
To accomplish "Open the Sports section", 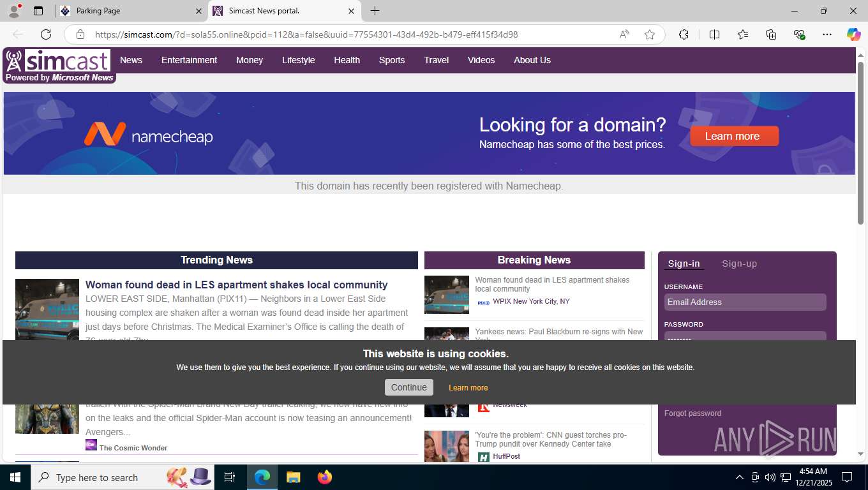I will (392, 60).
